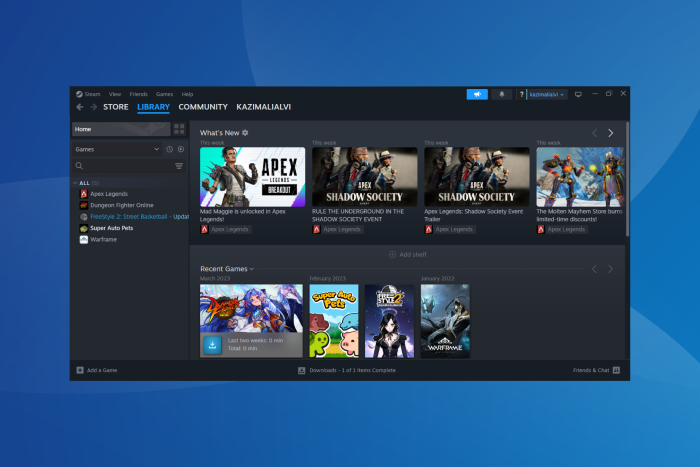
Task: Toggle the collections grid view icon
Action: click(179, 129)
